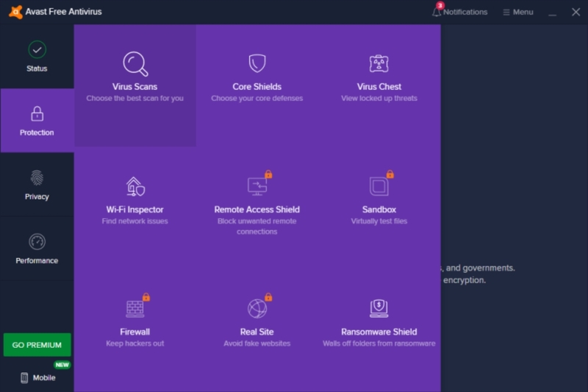588x392 pixels.
Task: Close the Avast window
Action: (576, 12)
